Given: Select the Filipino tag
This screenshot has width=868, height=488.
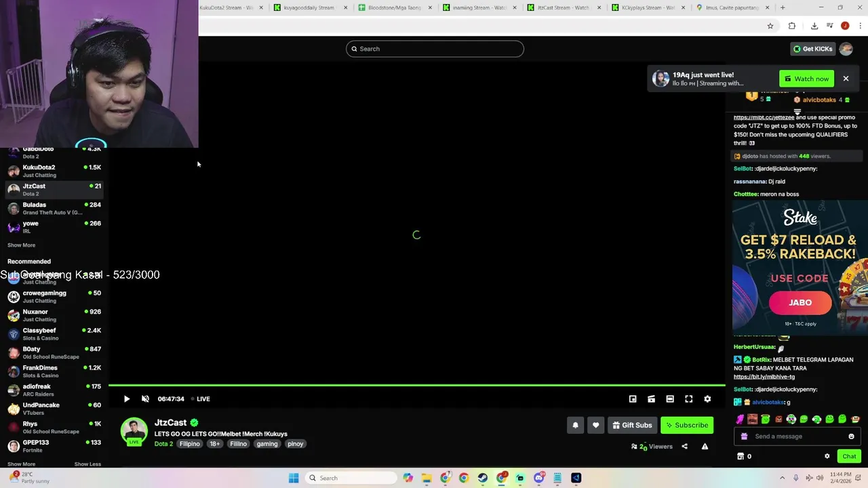Looking at the screenshot, I should point(189,444).
